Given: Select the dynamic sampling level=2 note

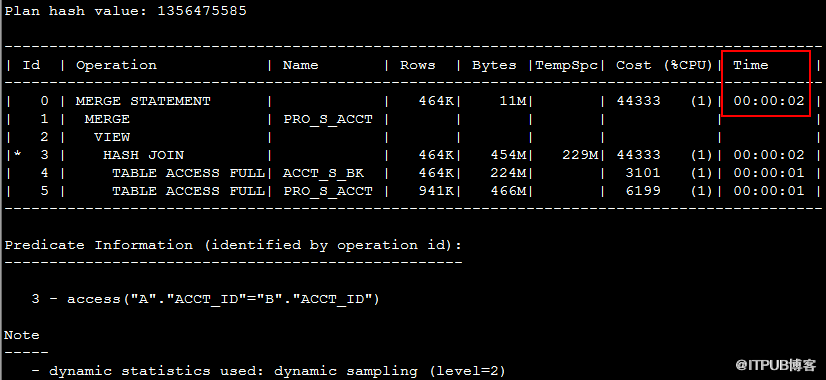Looking at the screenshot, I should 269,371.
